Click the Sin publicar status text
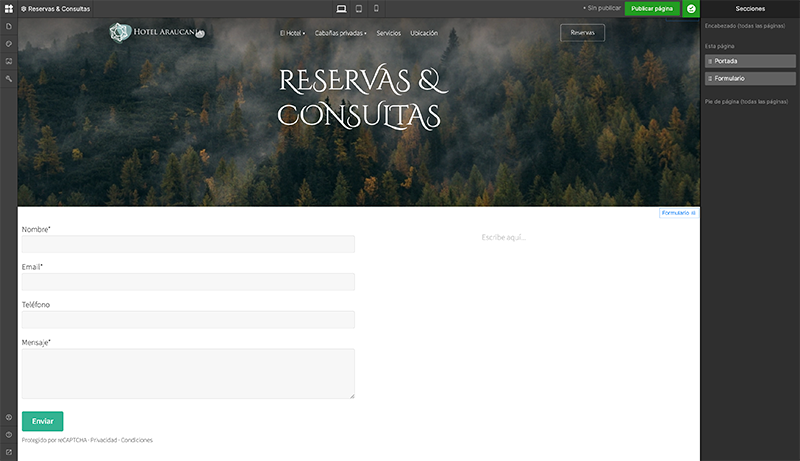Viewport: 800px width, 461px height. pos(604,8)
